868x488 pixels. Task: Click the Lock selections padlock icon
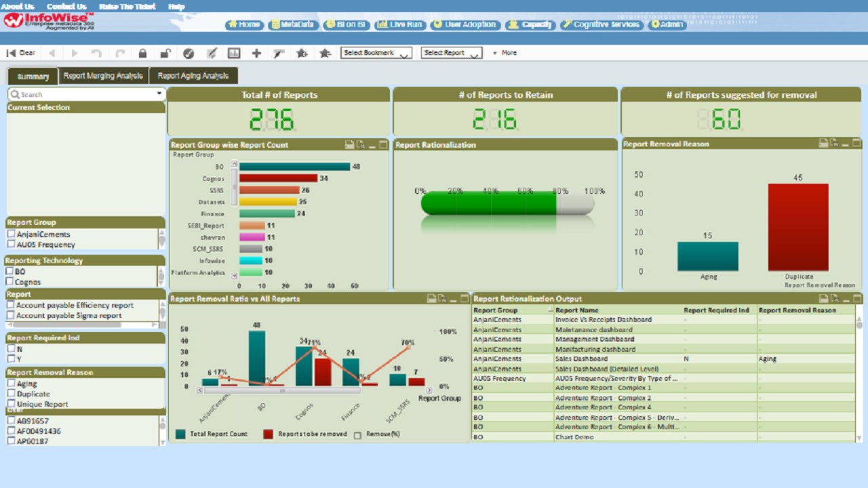point(142,53)
